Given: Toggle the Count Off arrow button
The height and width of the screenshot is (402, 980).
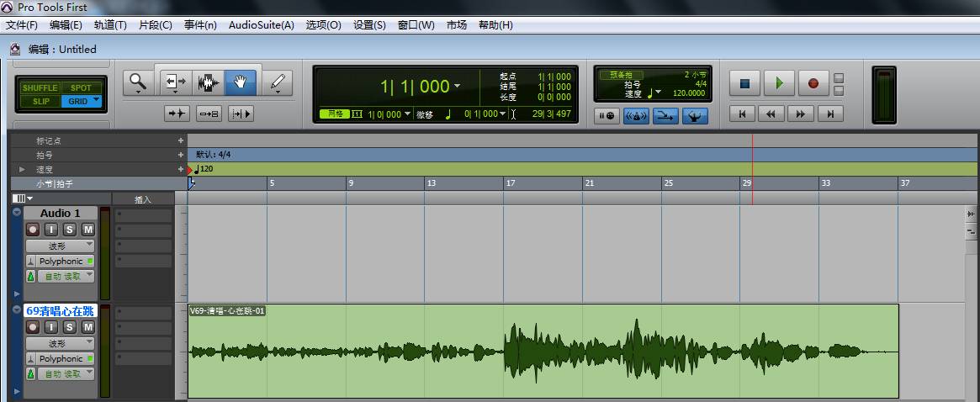Looking at the screenshot, I should pos(665,116).
